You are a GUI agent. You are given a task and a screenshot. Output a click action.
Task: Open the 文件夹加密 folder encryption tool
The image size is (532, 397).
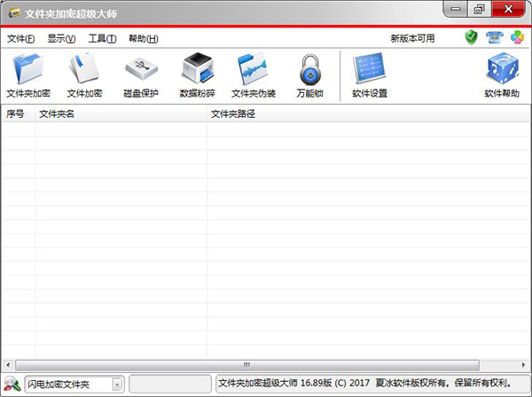(28, 75)
